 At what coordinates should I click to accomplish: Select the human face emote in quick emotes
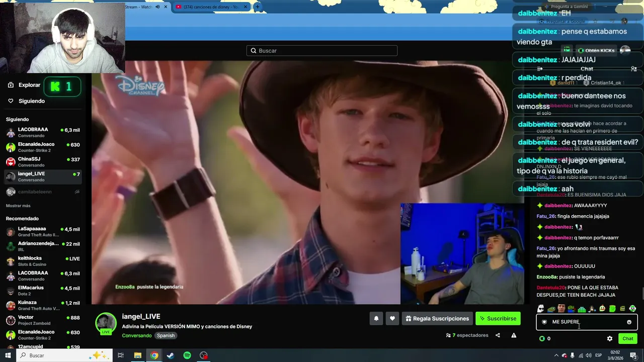(x=561, y=309)
